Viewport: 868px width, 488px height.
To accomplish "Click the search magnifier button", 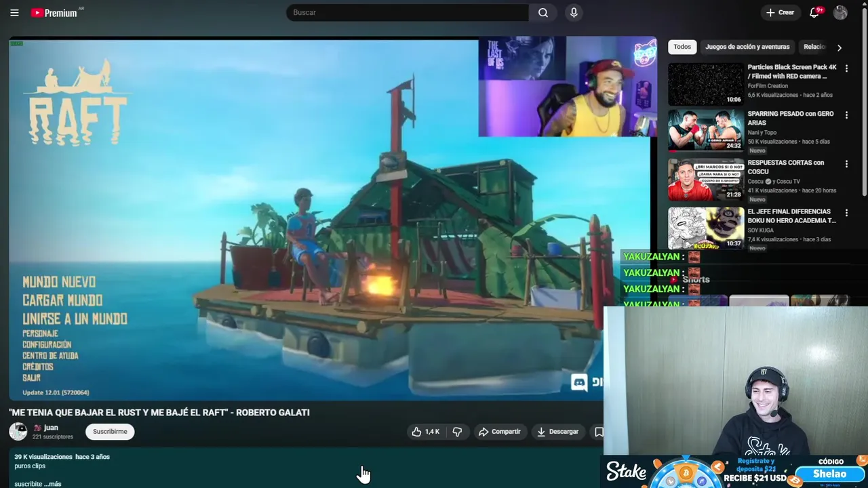I will (543, 13).
